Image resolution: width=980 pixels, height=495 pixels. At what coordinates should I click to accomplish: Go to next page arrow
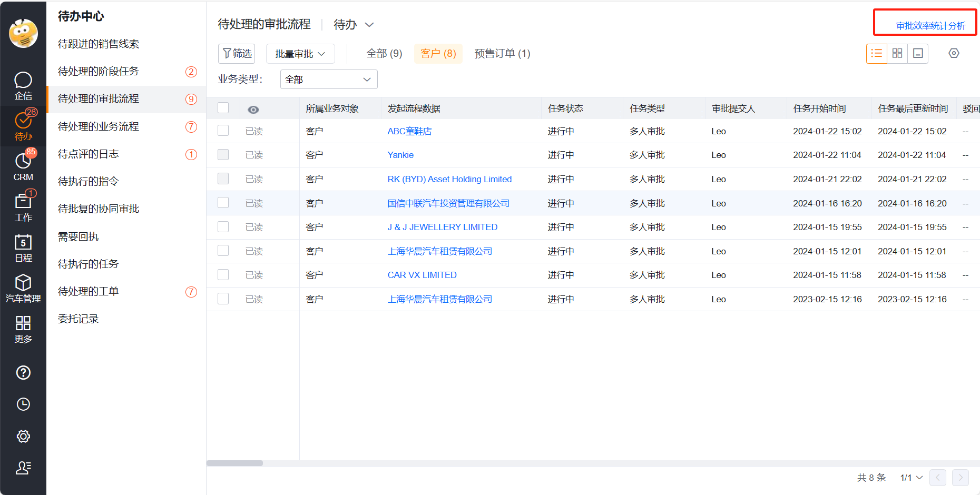click(961, 478)
